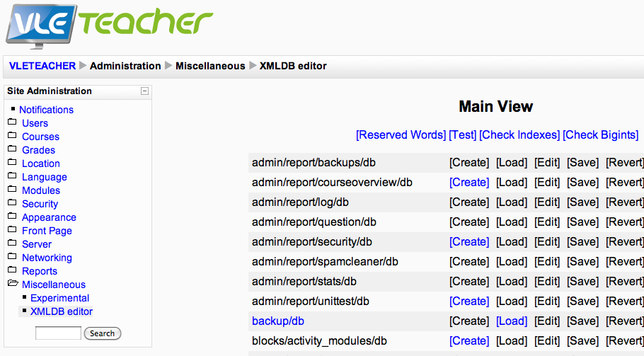The image size is (644, 356).
Task: Click the Reports folder icon
Action: (12, 270)
